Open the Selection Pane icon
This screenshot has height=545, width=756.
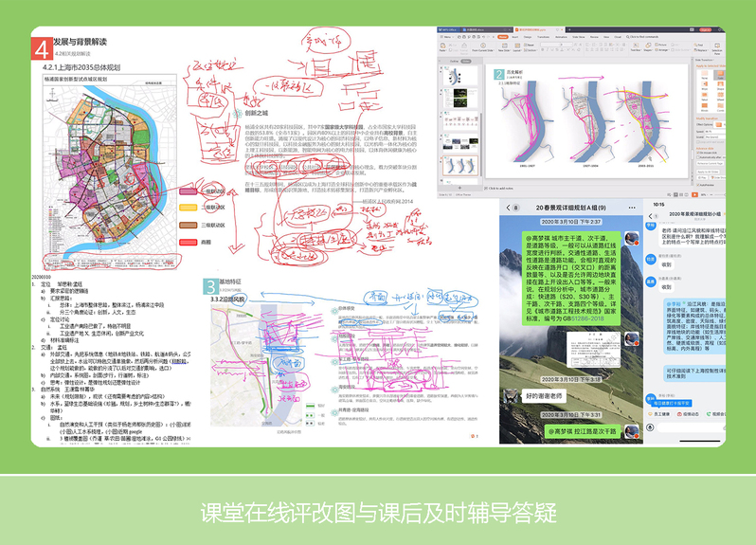click(717, 48)
